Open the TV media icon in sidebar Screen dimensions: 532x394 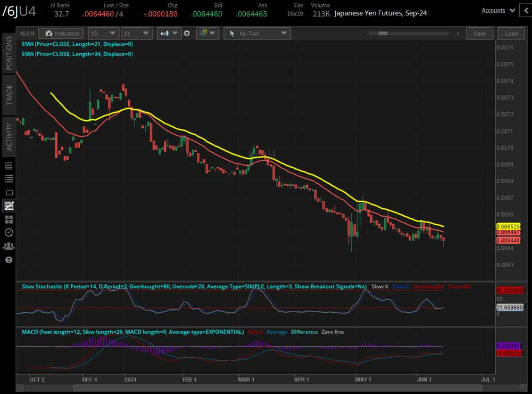[9, 192]
